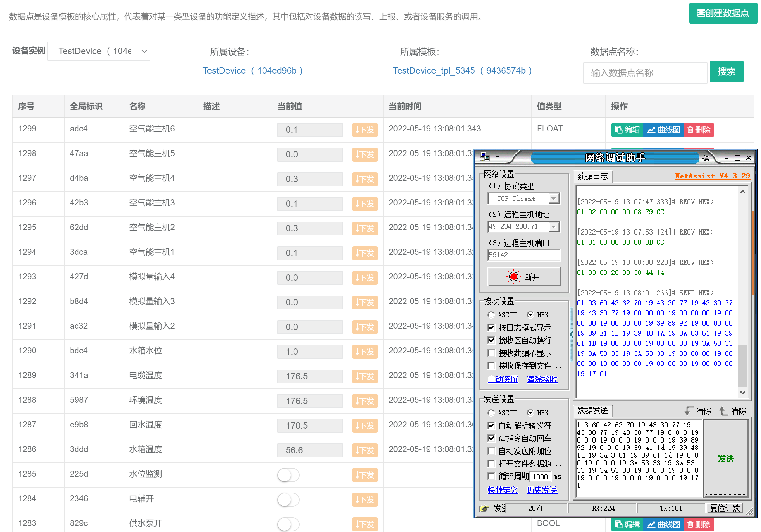Check the 循环周期 loop checkbox
This screenshot has width=761, height=532.
(x=492, y=476)
